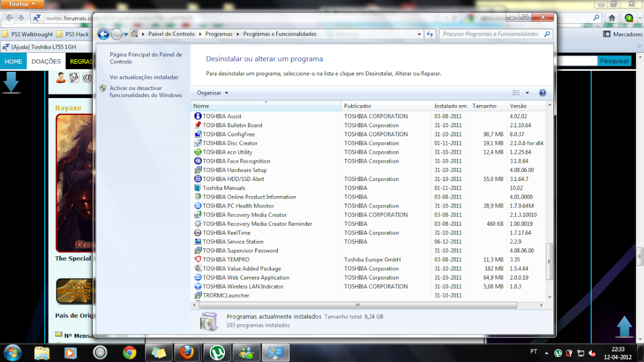Click the TOSHIBA Face Recognition icon
644x362 pixels.
[198, 161]
